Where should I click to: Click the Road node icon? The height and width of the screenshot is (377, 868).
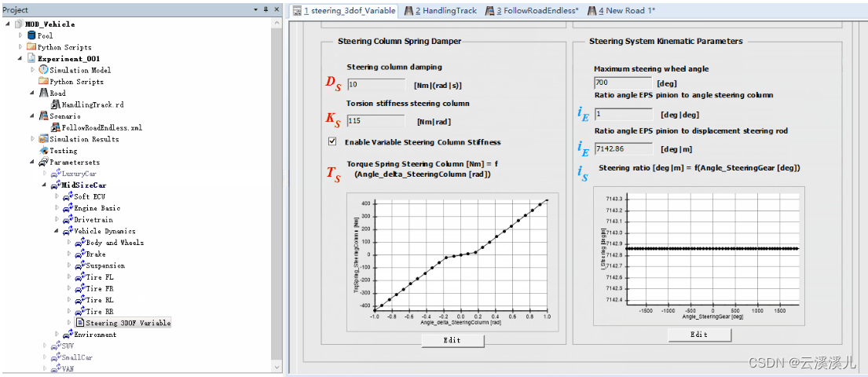[44, 93]
